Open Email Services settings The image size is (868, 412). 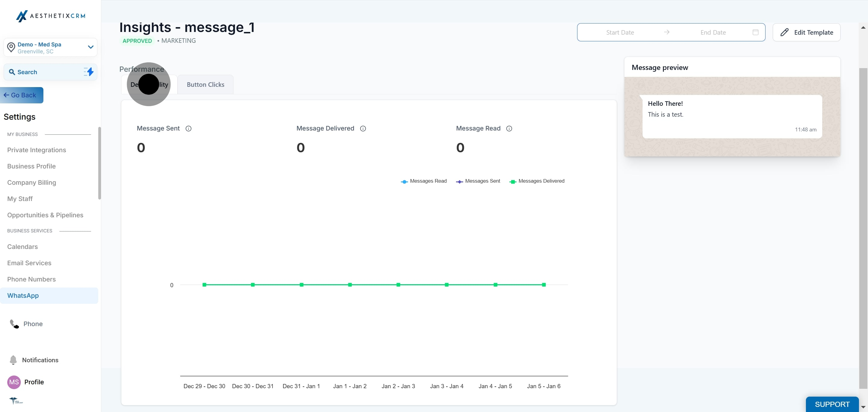click(x=29, y=263)
